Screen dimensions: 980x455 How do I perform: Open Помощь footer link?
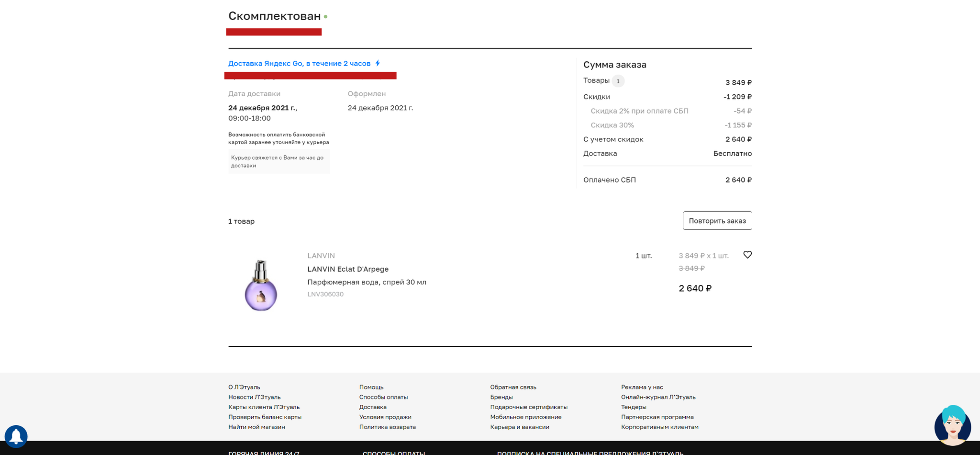371,387
